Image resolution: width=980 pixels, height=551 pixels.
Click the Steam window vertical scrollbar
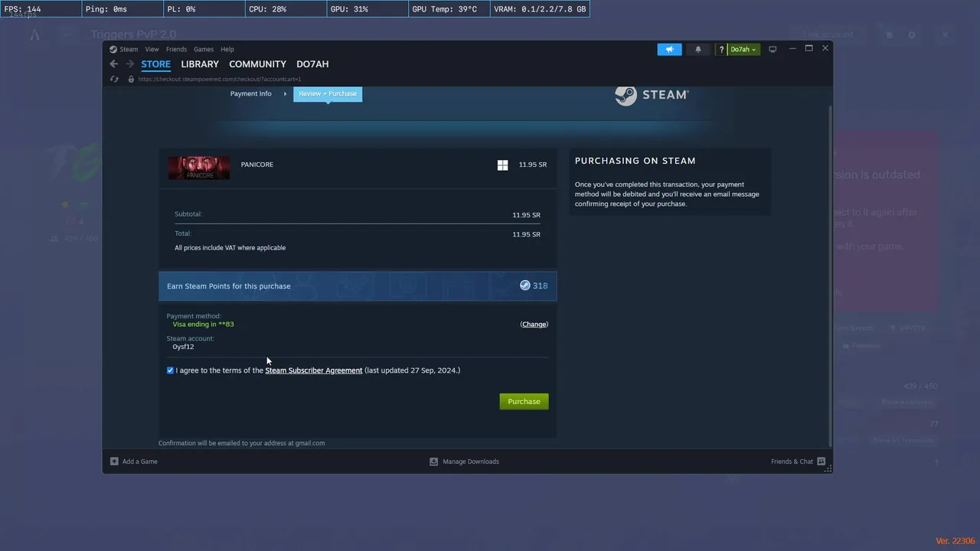831,276
